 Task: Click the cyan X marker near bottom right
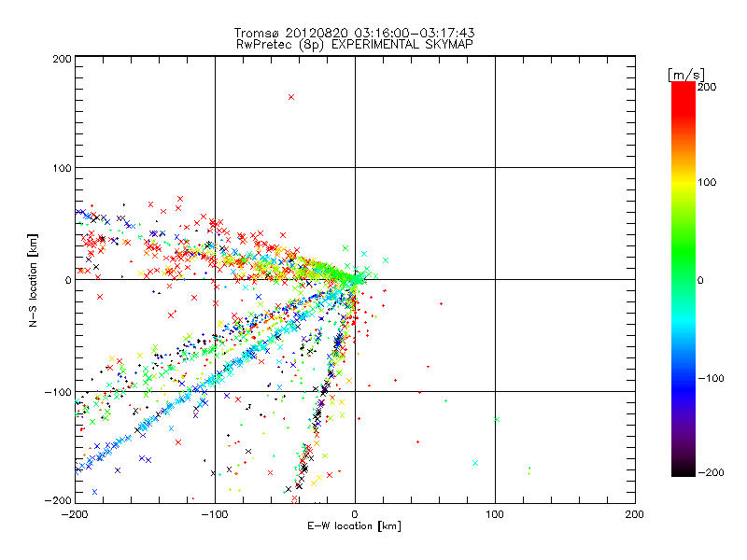[x=475, y=463]
